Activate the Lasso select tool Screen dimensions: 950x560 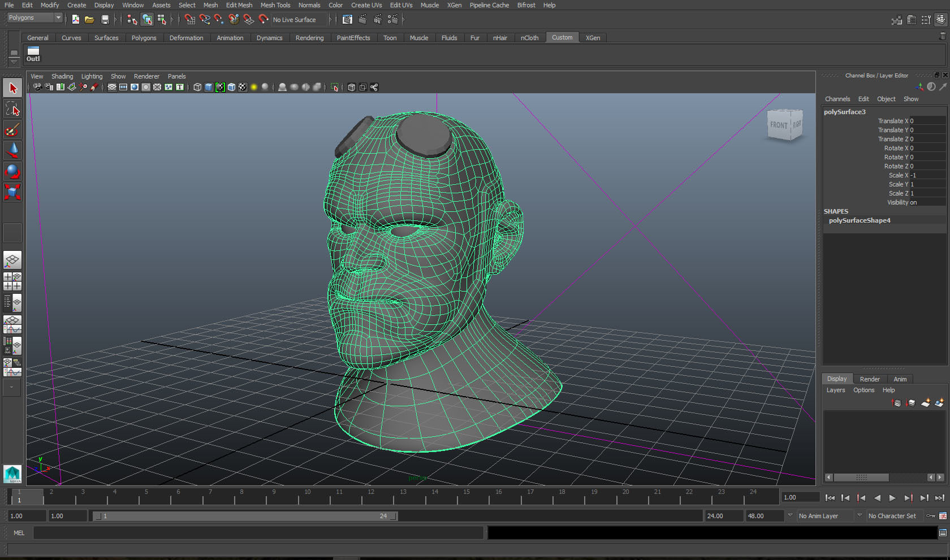coord(12,109)
